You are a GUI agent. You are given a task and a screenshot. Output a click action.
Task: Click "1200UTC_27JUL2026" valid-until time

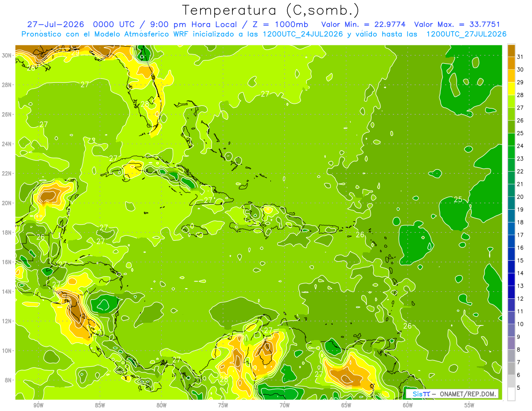(467, 34)
